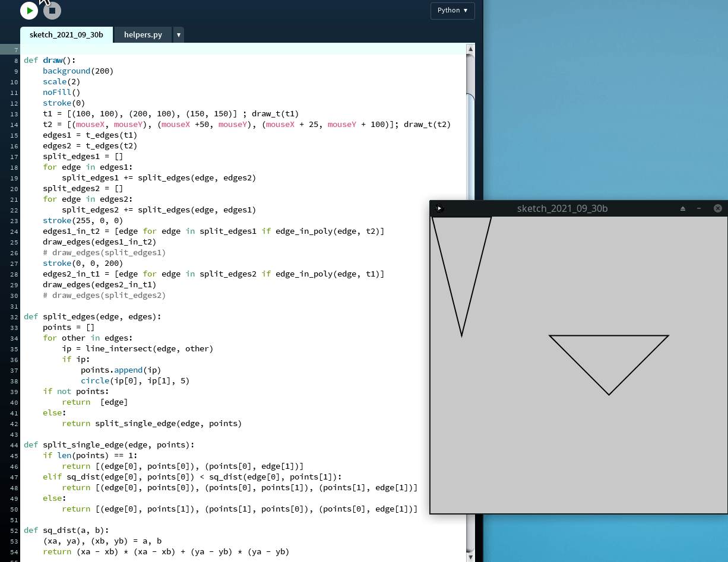Click the 'stroke(0)' line
The width and height of the screenshot is (728, 562).
tap(64, 103)
